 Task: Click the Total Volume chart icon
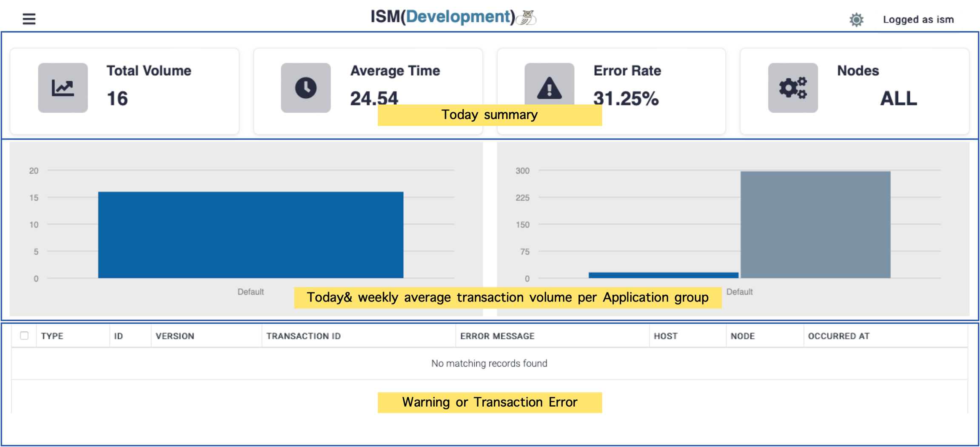tap(63, 88)
